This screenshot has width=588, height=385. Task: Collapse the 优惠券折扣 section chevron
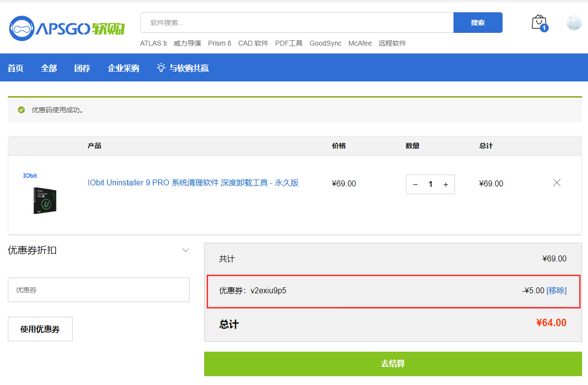(x=186, y=250)
